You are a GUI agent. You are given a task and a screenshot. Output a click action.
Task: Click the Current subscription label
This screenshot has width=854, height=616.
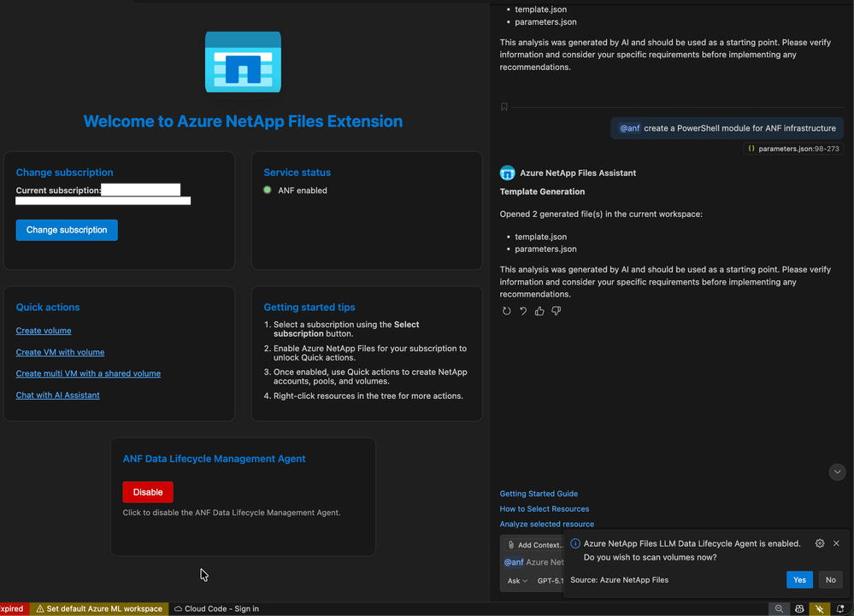(x=58, y=191)
